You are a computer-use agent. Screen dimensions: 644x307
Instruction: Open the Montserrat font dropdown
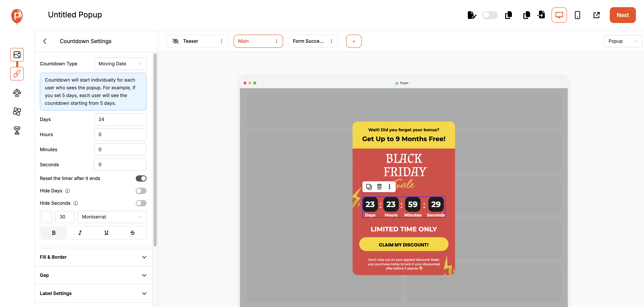(112, 217)
